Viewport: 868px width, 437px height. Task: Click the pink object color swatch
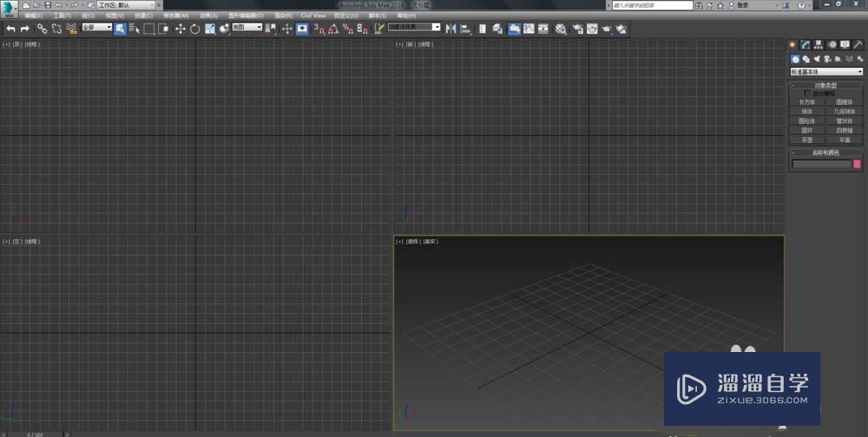pyautogui.click(x=858, y=164)
